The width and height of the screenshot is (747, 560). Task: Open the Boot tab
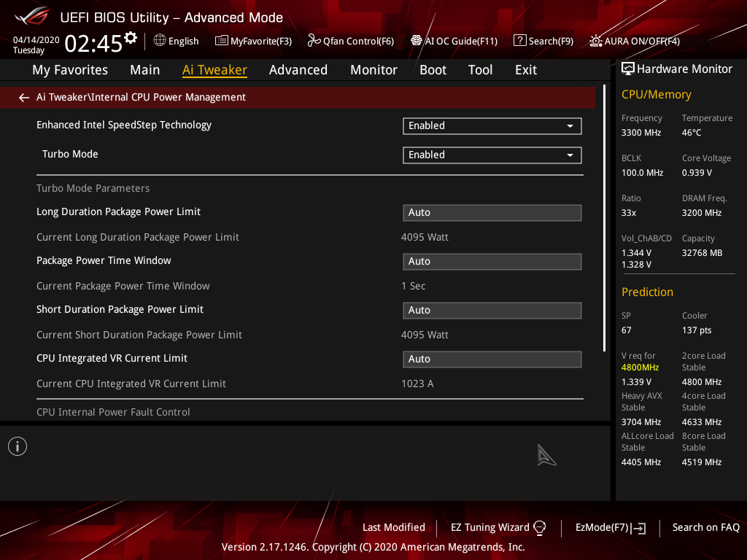coord(433,70)
